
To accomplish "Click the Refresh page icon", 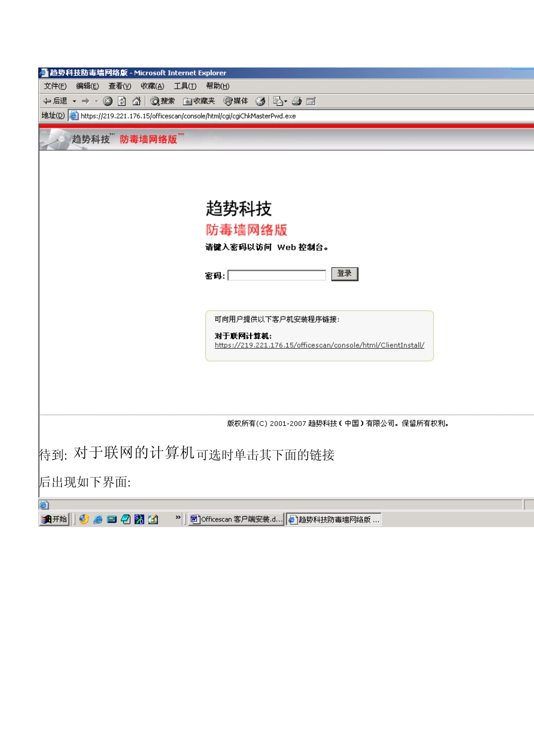I will pyautogui.click(x=121, y=101).
